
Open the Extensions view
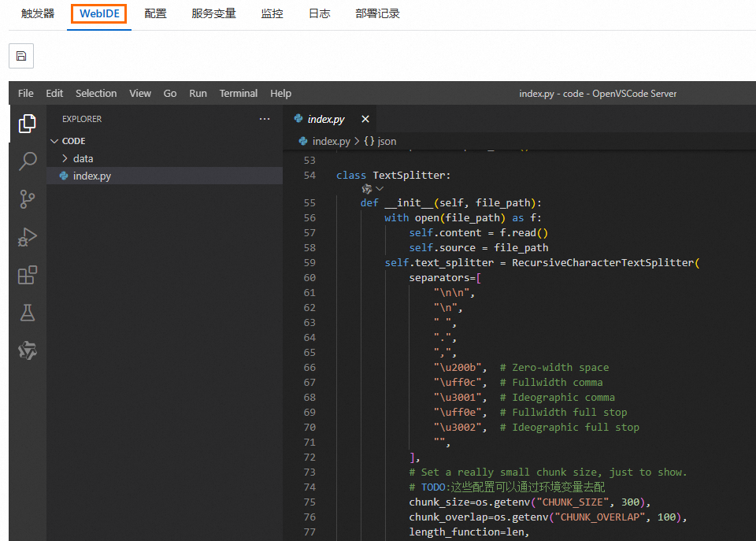[28, 275]
